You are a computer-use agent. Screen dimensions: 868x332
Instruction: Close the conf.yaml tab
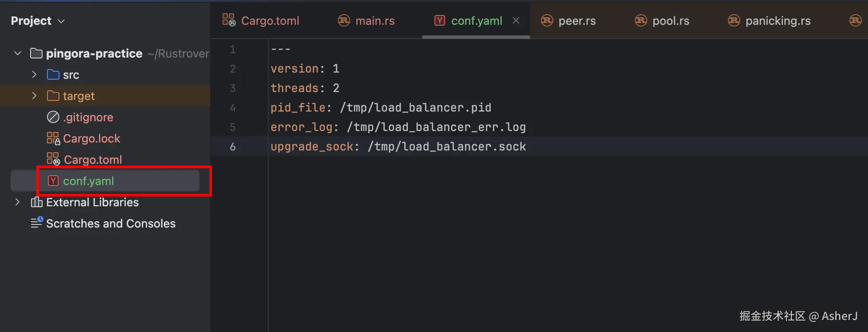pos(516,20)
